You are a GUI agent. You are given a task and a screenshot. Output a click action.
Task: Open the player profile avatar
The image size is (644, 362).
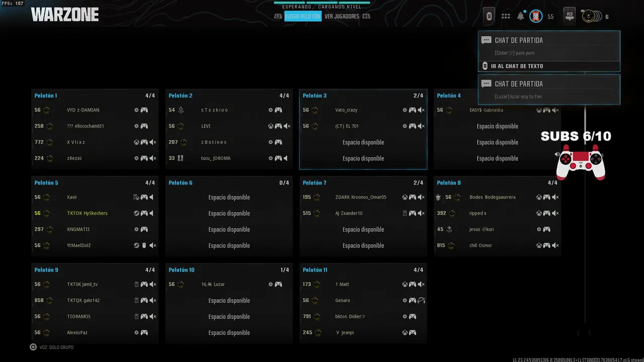(x=536, y=16)
